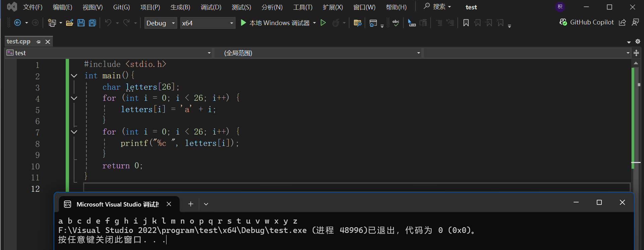Click the GitHub Copilot status icon
Image resolution: width=644 pixels, height=250 pixels.
tap(563, 22)
